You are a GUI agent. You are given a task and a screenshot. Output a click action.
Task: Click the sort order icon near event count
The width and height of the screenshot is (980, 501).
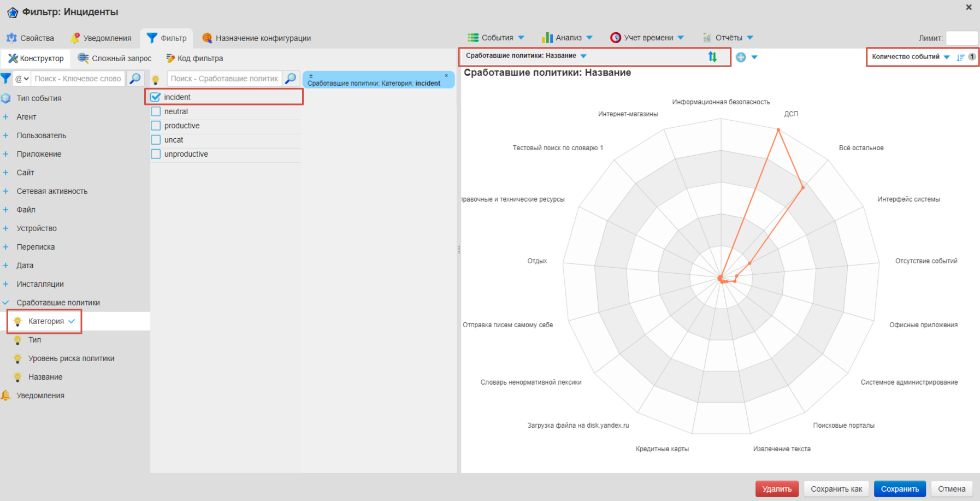click(960, 57)
